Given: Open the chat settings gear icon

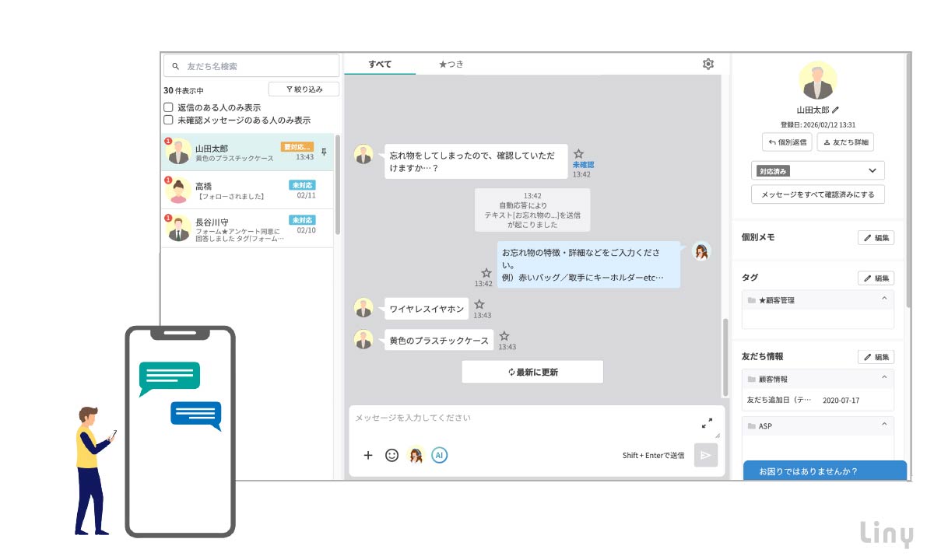Looking at the screenshot, I should 708,64.
